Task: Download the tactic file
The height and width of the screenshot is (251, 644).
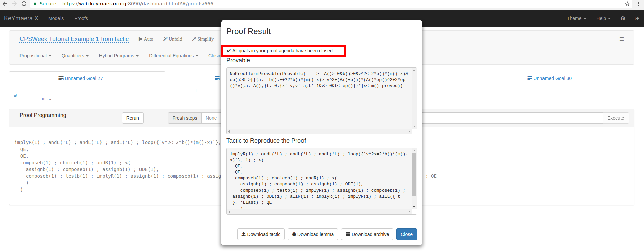Action: (261, 234)
